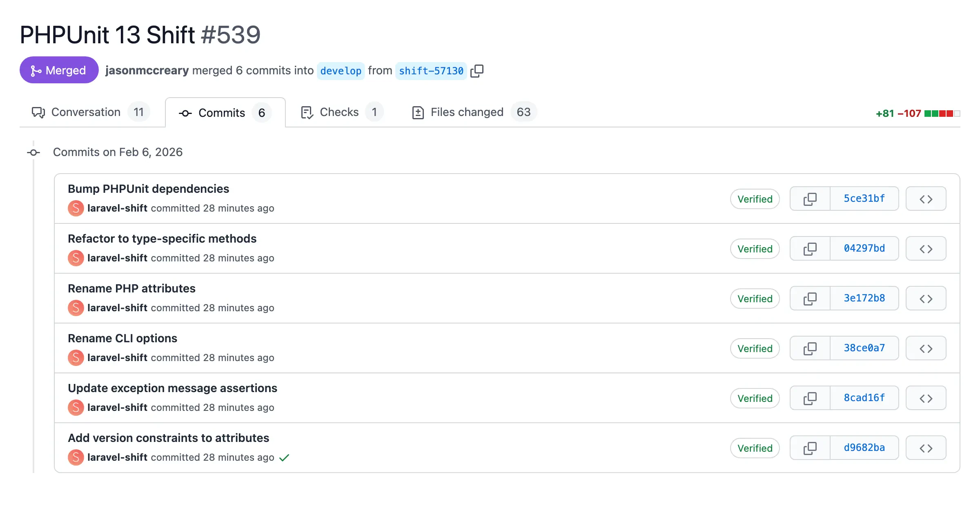Image resolution: width=980 pixels, height=513 pixels.
Task: Copy full SHA for commit d9682ba
Action: (x=810, y=448)
